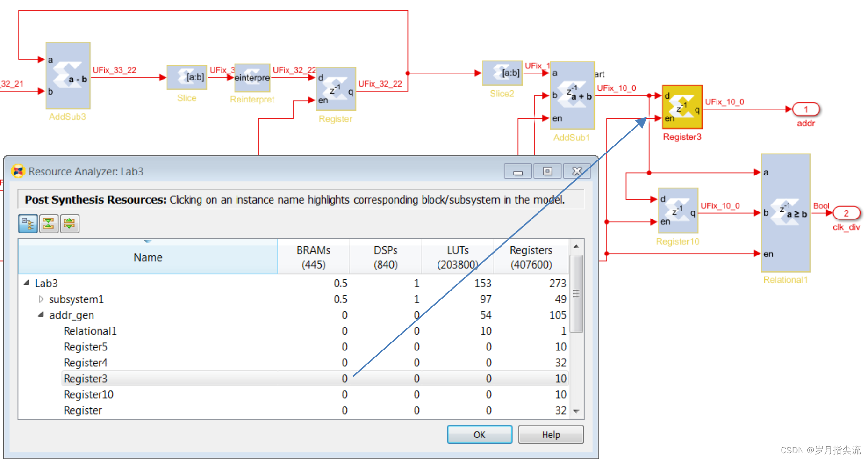
Task: Sort by LUTs (203800) column header
Action: point(458,257)
